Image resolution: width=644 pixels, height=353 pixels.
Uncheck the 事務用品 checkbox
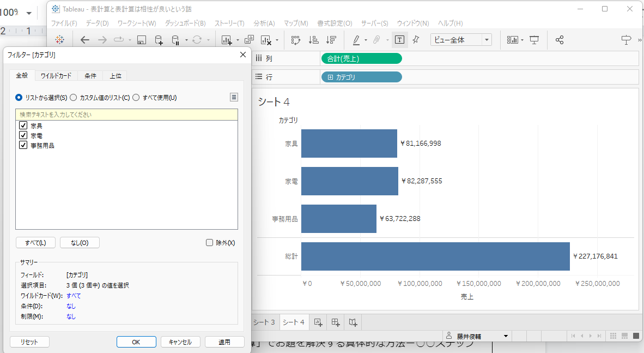23,145
